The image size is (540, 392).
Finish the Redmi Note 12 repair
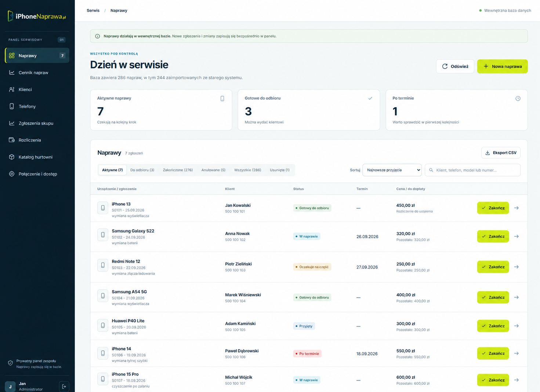coord(493,267)
